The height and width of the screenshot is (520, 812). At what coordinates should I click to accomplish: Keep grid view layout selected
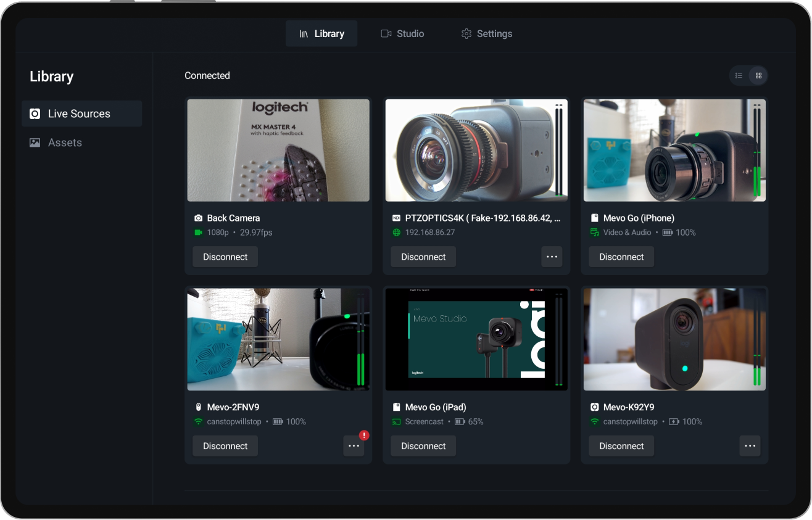(x=758, y=75)
